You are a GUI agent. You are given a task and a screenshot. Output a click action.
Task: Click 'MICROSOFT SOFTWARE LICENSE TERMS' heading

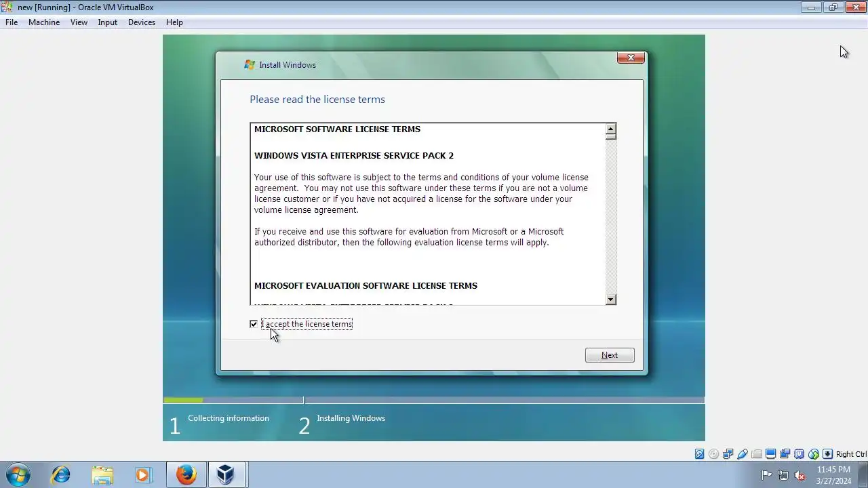click(x=337, y=129)
